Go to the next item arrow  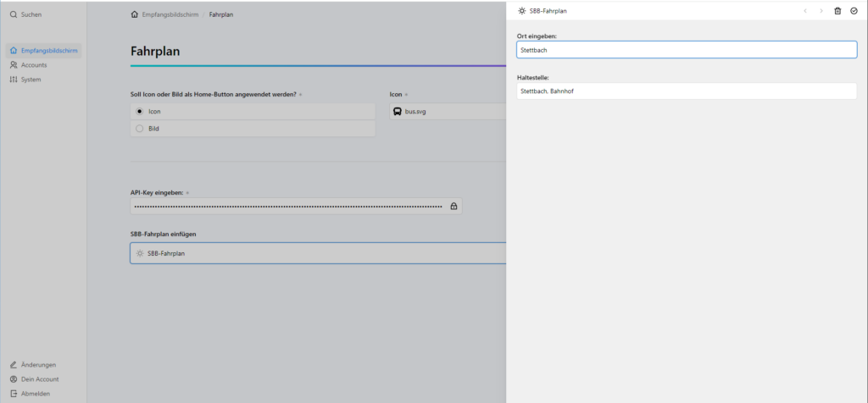point(821,10)
